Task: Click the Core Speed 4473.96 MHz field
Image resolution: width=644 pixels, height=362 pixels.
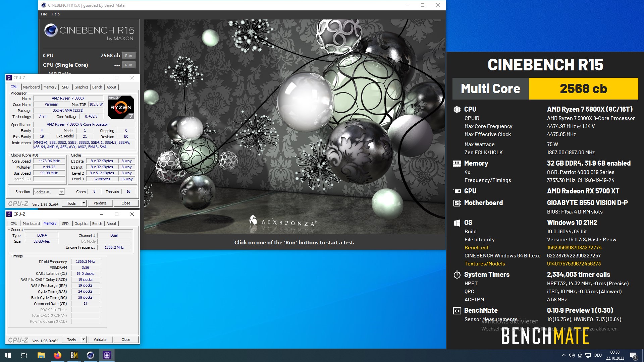Action: pyautogui.click(x=49, y=161)
